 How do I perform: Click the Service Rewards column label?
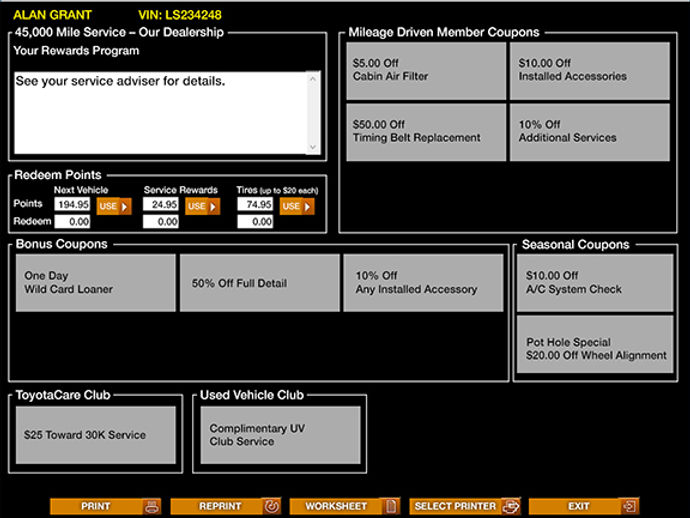(x=180, y=190)
